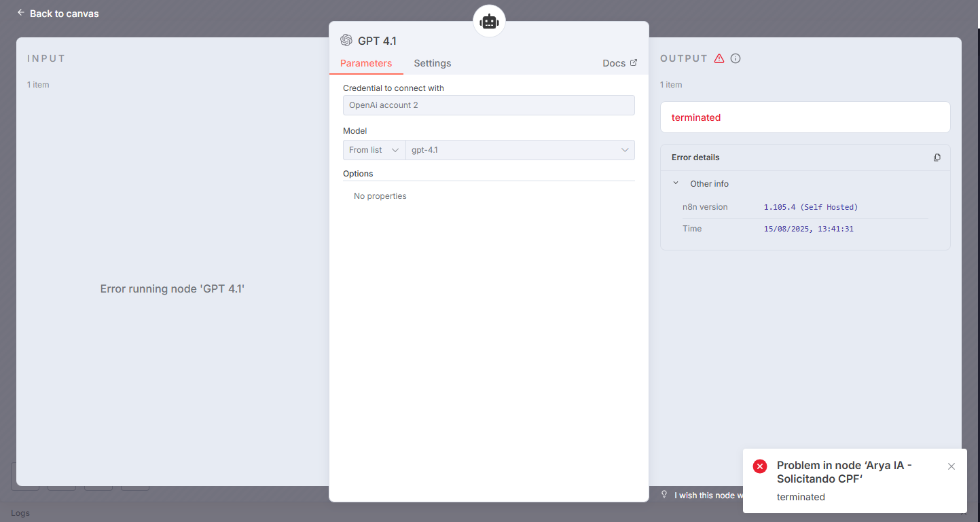The image size is (980, 522).
Task: Dismiss the 'Problem in node' notification
Action: coord(951,466)
